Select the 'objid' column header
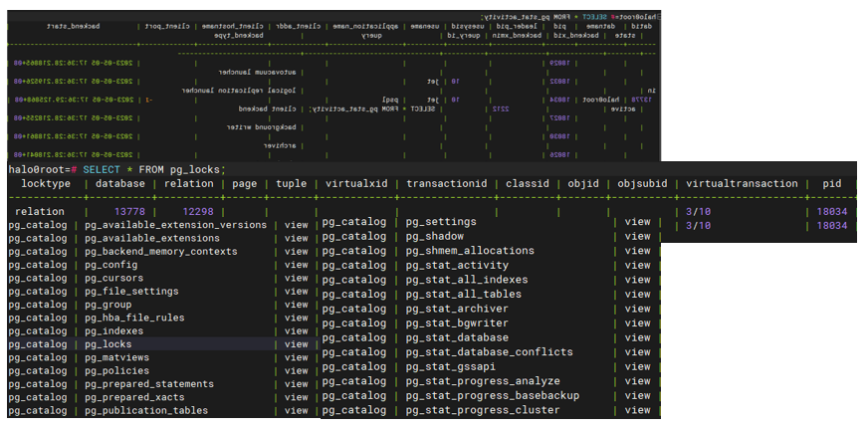The height and width of the screenshot is (428, 868). coord(583,184)
